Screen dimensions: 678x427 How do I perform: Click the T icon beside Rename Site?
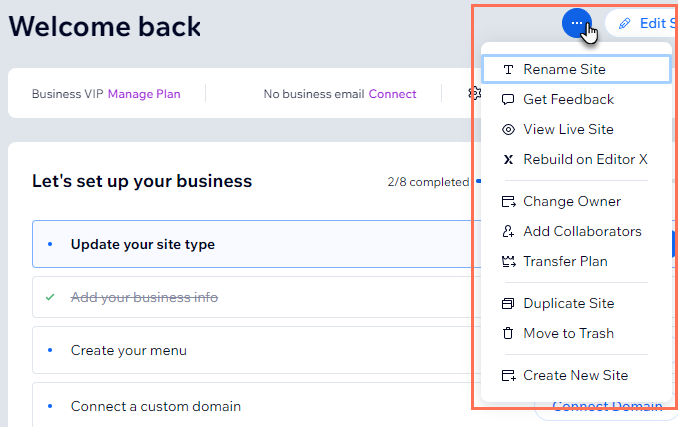508,70
